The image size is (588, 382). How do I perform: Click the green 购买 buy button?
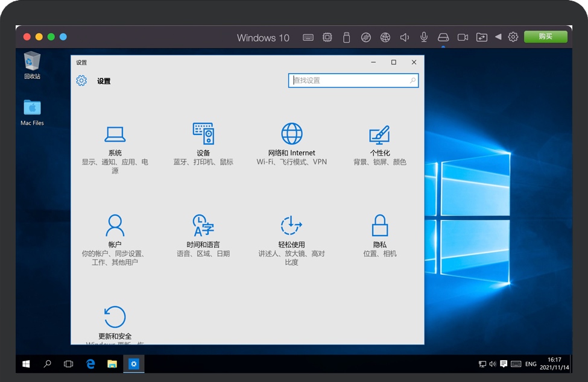(x=545, y=37)
